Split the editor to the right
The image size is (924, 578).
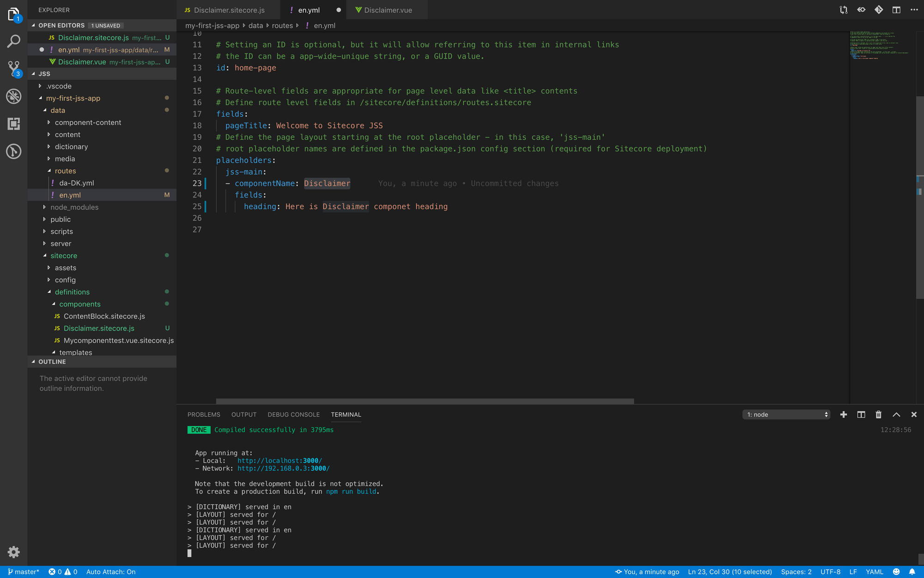896,10
